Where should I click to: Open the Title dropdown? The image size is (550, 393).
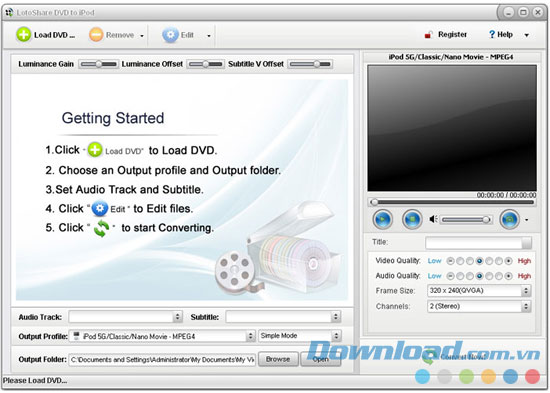(526, 242)
